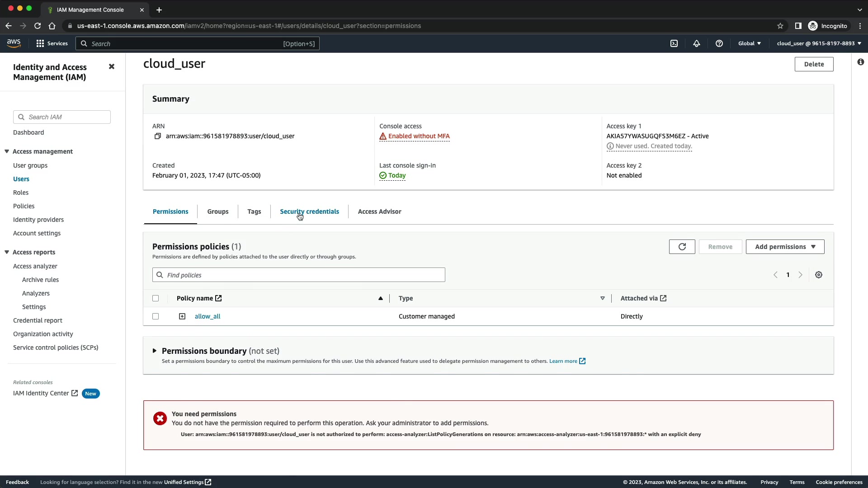868x488 pixels.
Task: Close the IAM navigation sidebar
Action: tap(112, 66)
